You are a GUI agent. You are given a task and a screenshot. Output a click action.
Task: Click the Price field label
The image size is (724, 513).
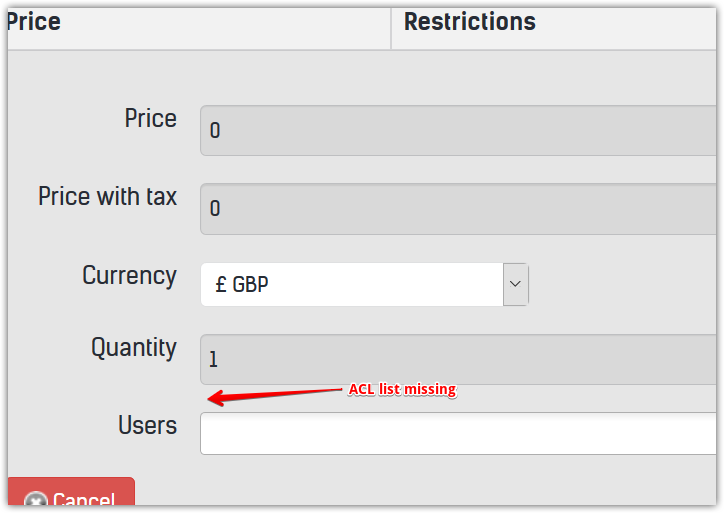pos(150,119)
